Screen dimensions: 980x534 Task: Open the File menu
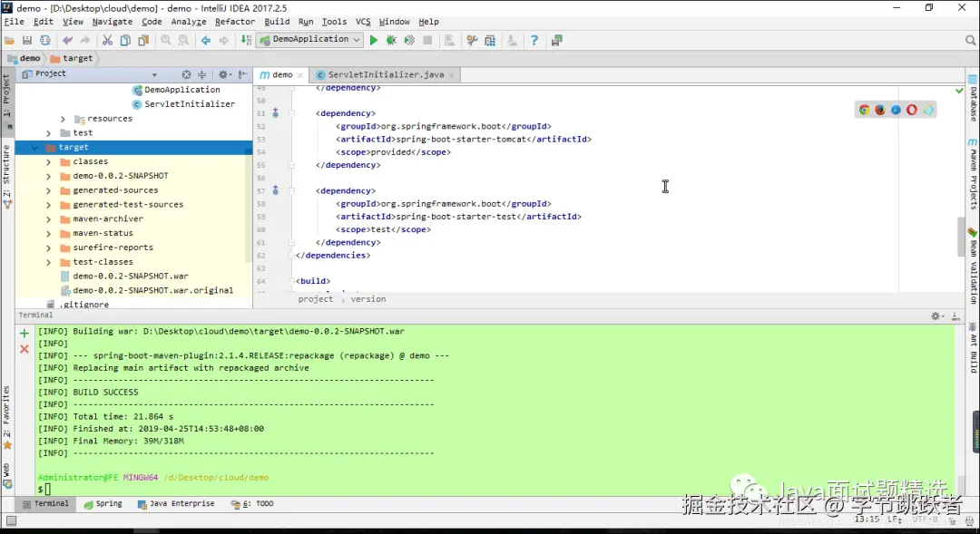[x=14, y=22]
